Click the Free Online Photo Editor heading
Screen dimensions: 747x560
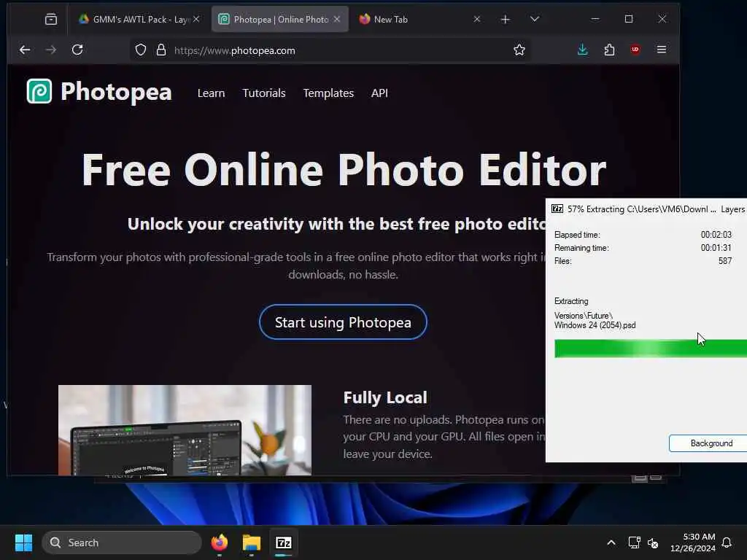pos(344,170)
